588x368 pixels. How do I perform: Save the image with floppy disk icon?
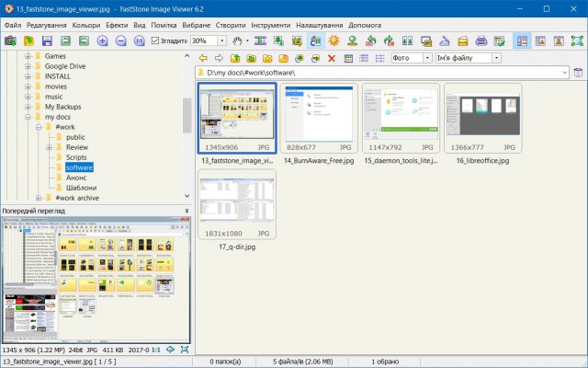pyautogui.click(x=47, y=40)
